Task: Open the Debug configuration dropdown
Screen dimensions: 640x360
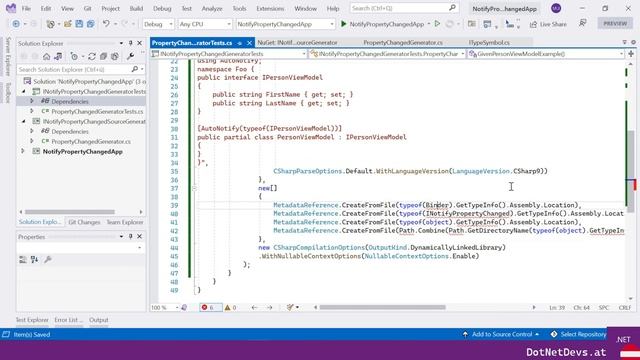Action: tap(158, 24)
